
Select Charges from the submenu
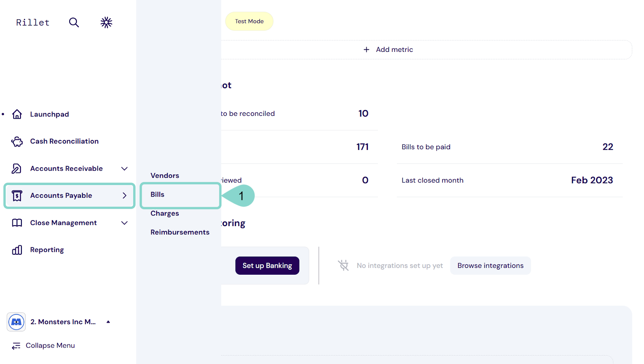(x=165, y=214)
